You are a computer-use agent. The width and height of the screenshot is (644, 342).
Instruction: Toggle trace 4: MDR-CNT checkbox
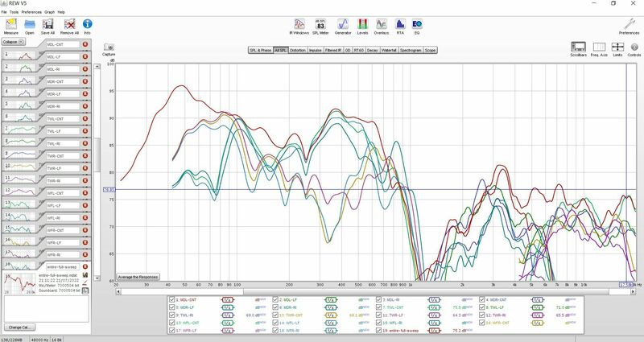click(x=482, y=299)
